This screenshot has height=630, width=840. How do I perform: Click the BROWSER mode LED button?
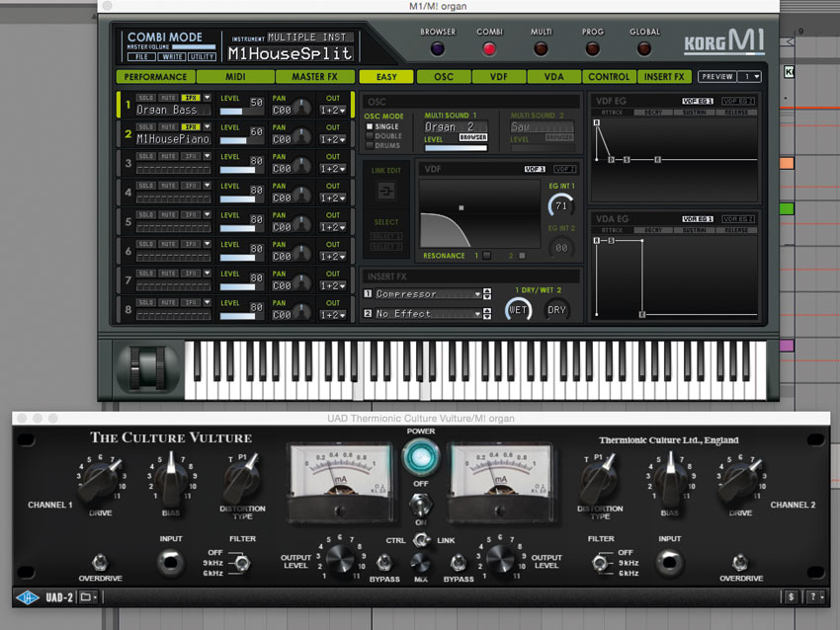437,48
